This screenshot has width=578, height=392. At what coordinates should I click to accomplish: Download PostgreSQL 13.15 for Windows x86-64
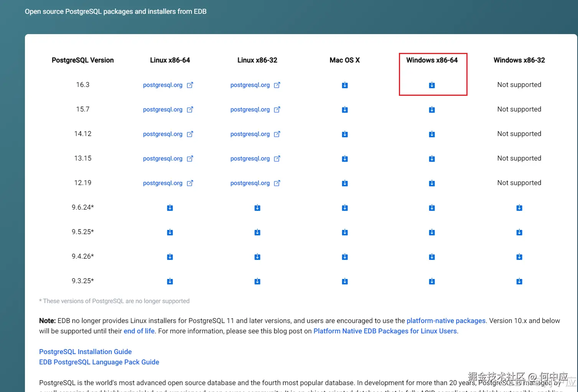click(x=432, y=159)
